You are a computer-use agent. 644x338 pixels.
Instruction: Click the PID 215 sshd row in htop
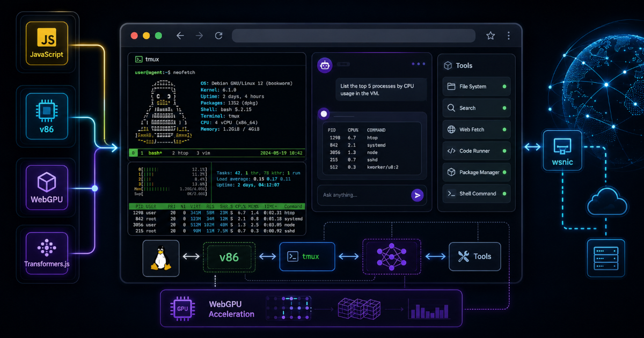pyautogui.click(x=217, y=231)
